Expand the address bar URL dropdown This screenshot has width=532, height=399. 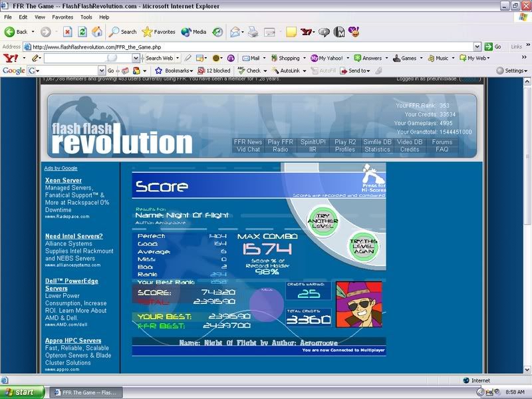tap(477, 47)
